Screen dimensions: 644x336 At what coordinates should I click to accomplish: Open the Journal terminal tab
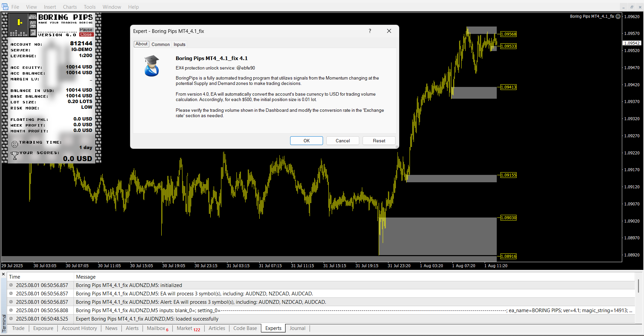click(297, 328)
